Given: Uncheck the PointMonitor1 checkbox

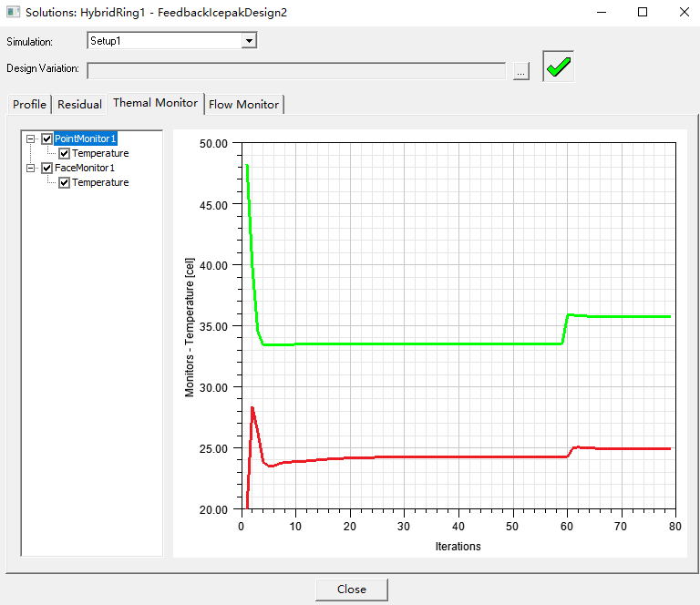Looking at the screenshot, I should coord(47,139).
